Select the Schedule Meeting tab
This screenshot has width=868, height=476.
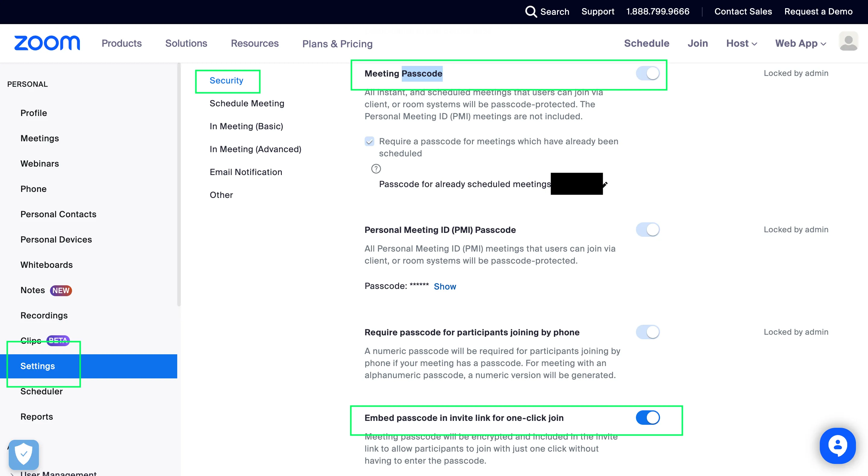point(247,103)
